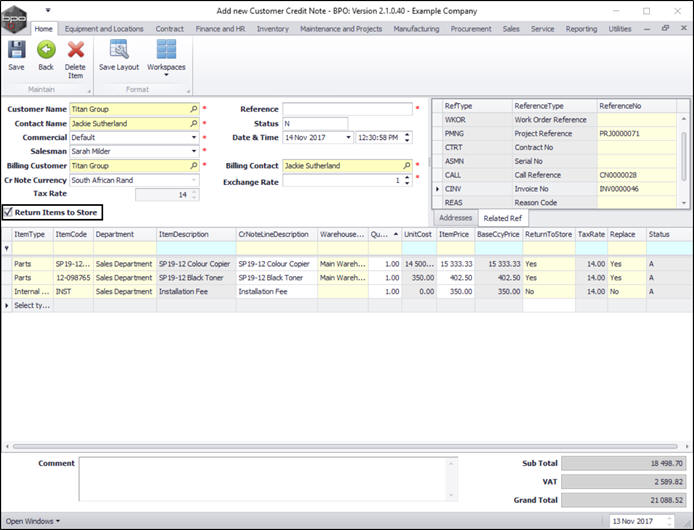Viewport: 694px width, 530px height.
Task: Open Billing Customer search magnifier
Action: pos(194,166)
